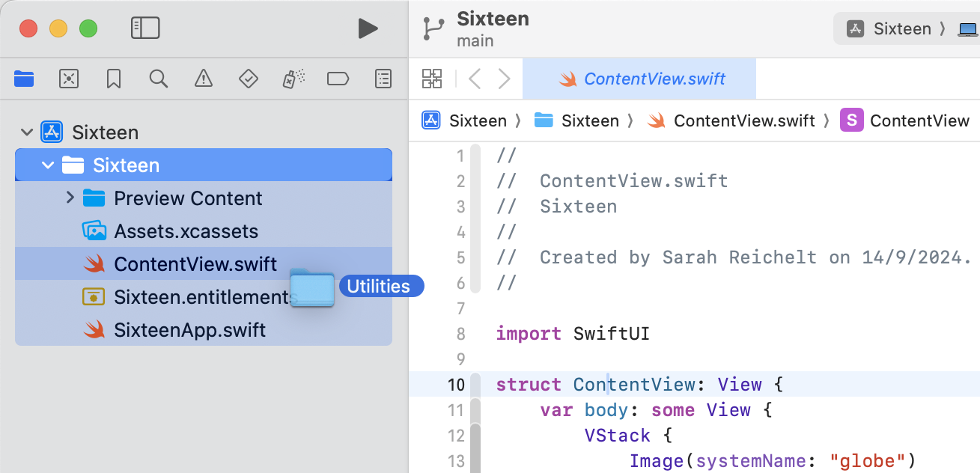Collapse the highlighted Sixteen group folder
The image size is (980, 473).
point(48,165)
